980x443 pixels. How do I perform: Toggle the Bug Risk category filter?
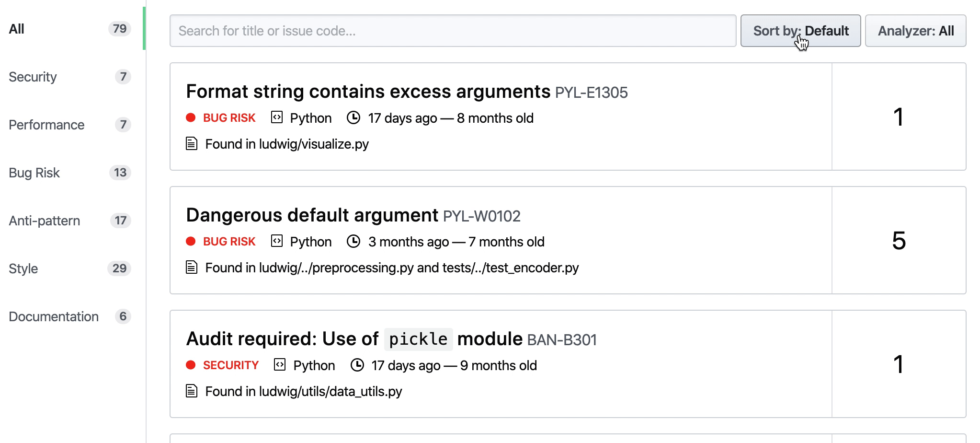point(34,173)
